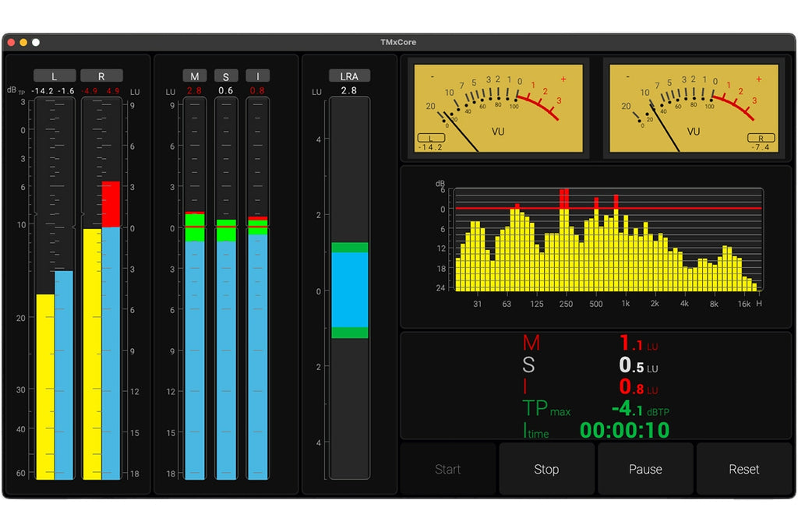Select the L channel label button
Image resolution: width=798 pixels, height=532 pixels.
pyautogui.click(x=55, y=76)
